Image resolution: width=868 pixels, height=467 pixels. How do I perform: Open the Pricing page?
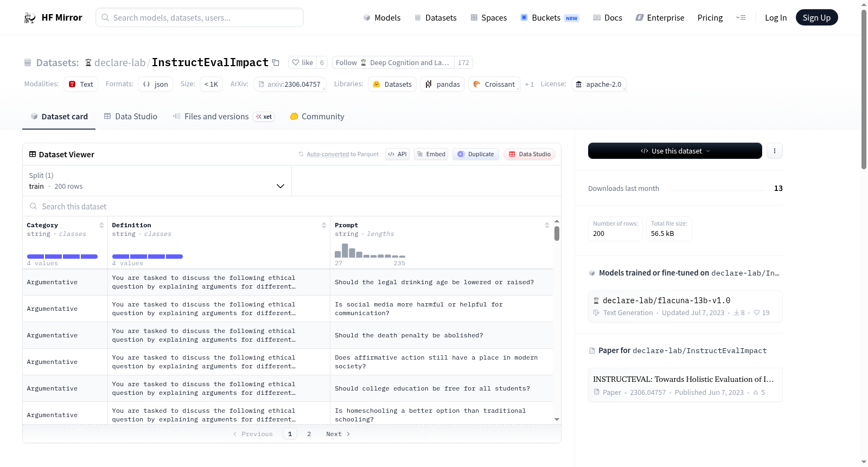tap(710, 18)
